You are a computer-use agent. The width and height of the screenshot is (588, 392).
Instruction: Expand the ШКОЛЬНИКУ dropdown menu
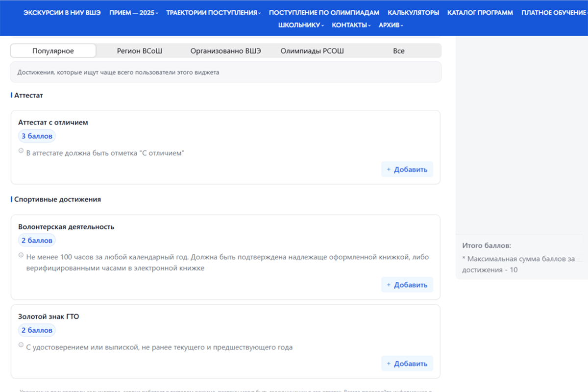(301, 25)
